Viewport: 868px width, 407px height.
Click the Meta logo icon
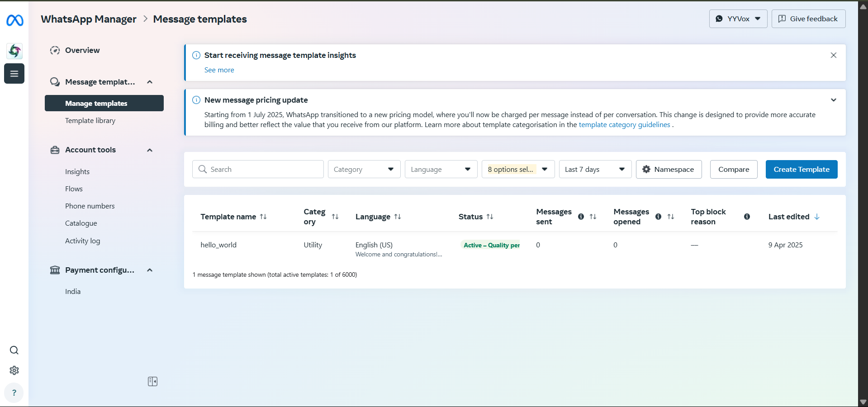pos(15,20)
